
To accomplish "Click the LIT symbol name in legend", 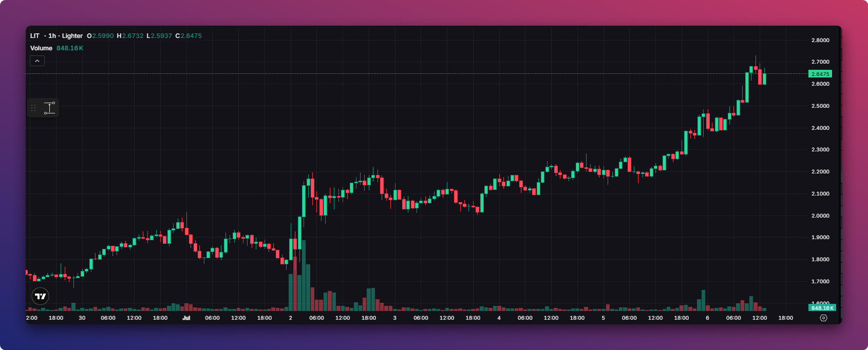I will [x=35, y=36].
